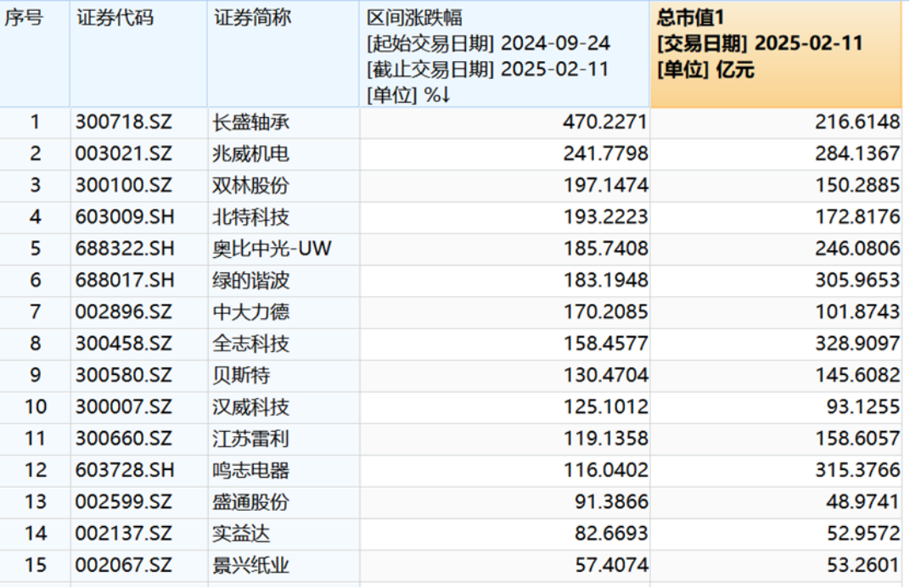Viewport: 910px width, 588px height.
Task: Select the stock name 长盛轴承
Action: [x=250, y=122]
